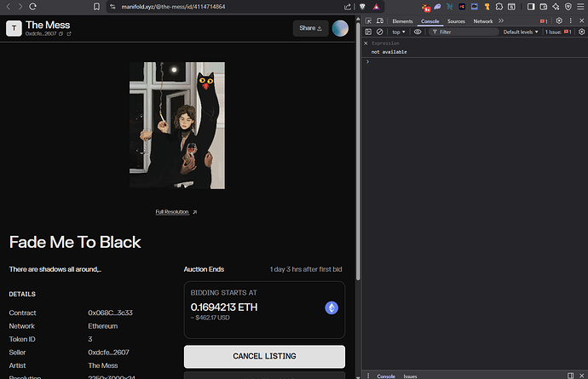Show more DevTools tabs via chevron
The image size is (588, 379).
tap(501, 20)
